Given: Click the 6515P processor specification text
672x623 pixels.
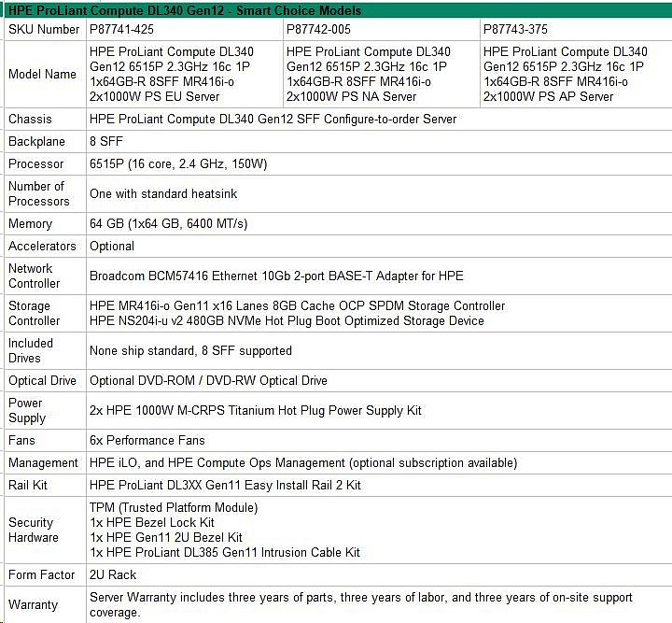Looking at the screenshot, I should click(178, 163).
